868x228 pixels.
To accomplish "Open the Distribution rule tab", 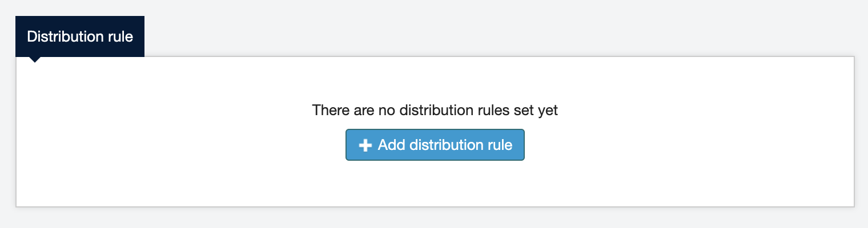I will 80,36.
